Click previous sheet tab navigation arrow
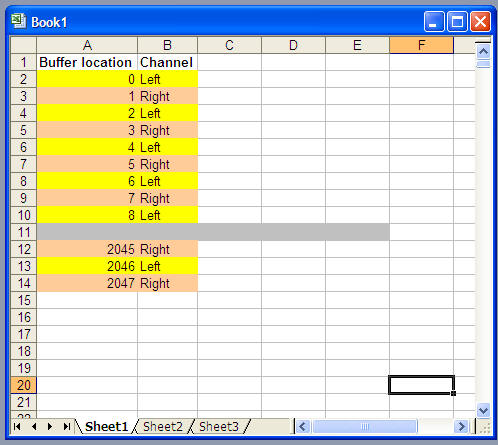The image size is (498, 445). click(34, 427)
